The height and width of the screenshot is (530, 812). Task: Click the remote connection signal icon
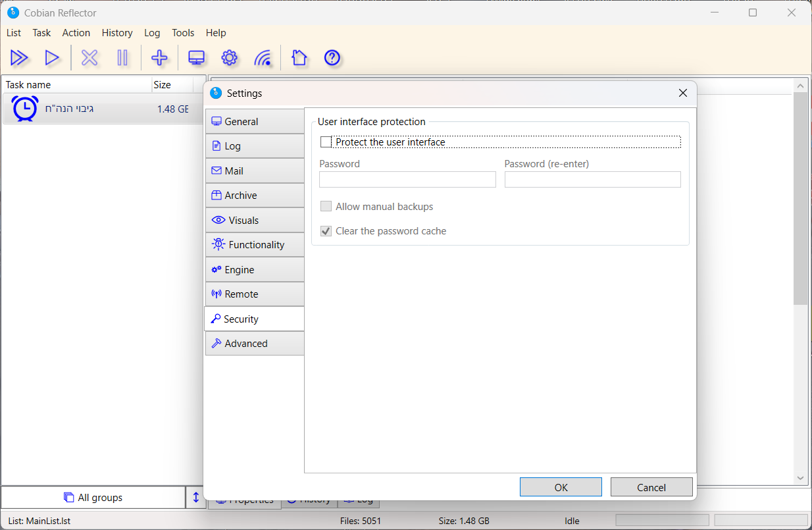click(263, 58)
